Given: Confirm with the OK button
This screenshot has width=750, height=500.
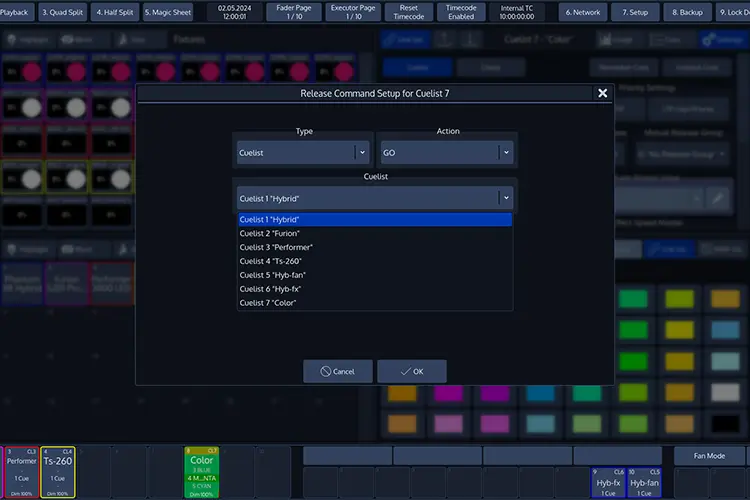Looking at the screenshot, I should coord(412,371).
